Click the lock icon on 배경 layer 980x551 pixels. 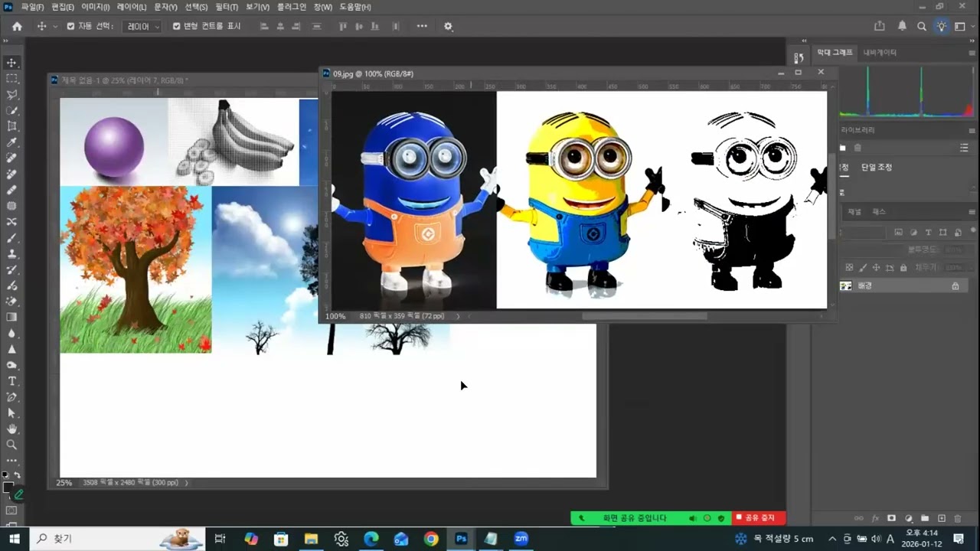point(955,285)
